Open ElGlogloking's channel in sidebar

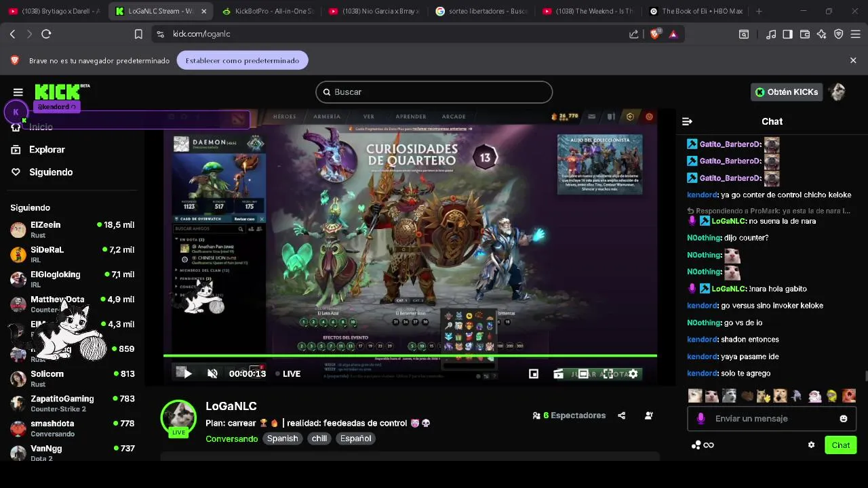coord(73,279)
